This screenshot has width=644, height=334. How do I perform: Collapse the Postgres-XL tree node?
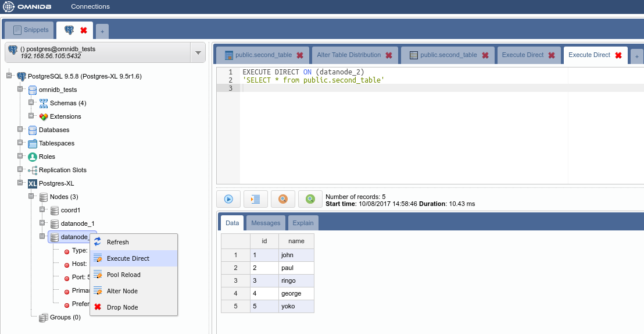point(20,183)
